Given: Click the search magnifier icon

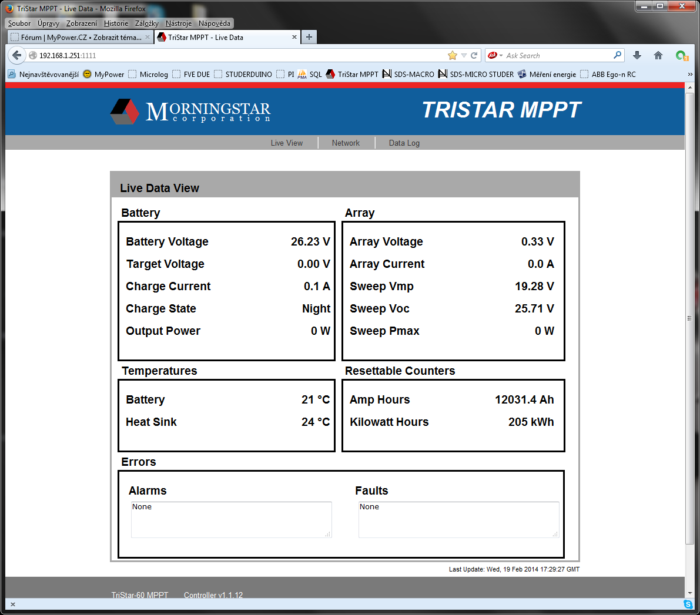Looking at the screenshot, I should (x=617, y=55).
